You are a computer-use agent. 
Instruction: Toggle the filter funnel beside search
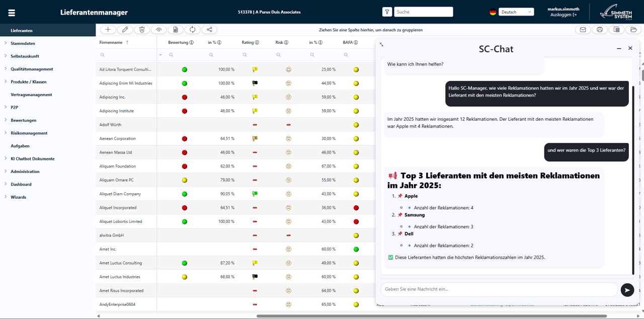click(x=387, y=12)
